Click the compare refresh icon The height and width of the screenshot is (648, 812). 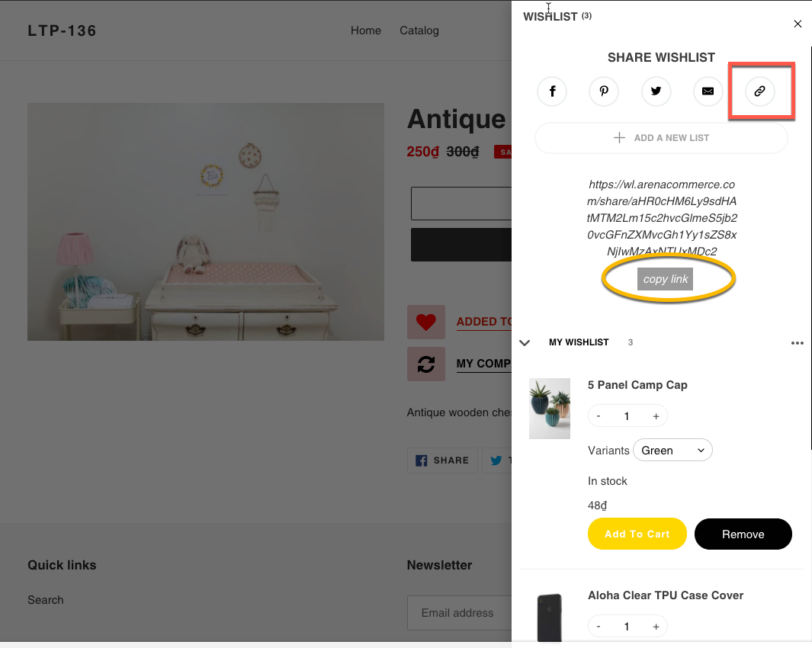(x=425, y=364)
